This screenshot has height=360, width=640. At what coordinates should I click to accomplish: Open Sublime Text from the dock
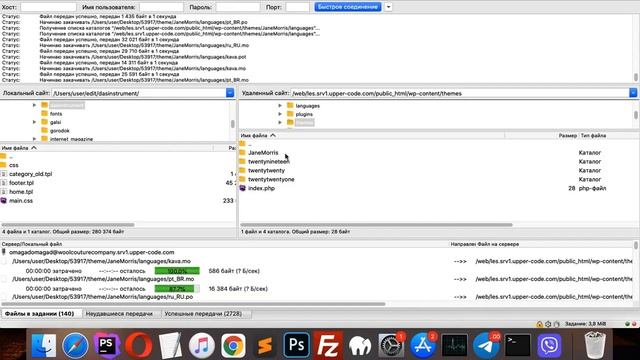[265, 345]
